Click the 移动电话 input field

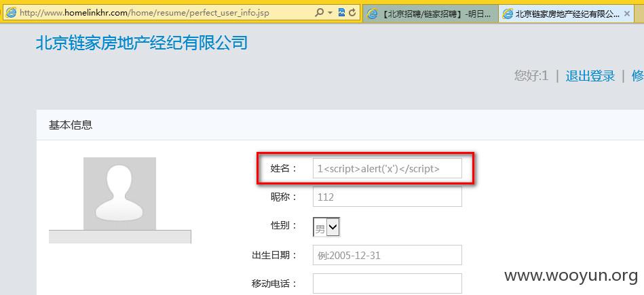point(387,283)
